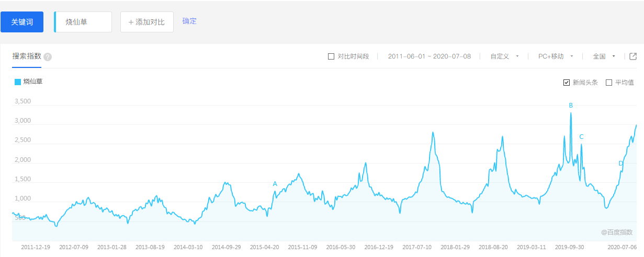Click the 2014-03-10 axis date label
This screenshot has width=644, height=257.
[188, 247]
